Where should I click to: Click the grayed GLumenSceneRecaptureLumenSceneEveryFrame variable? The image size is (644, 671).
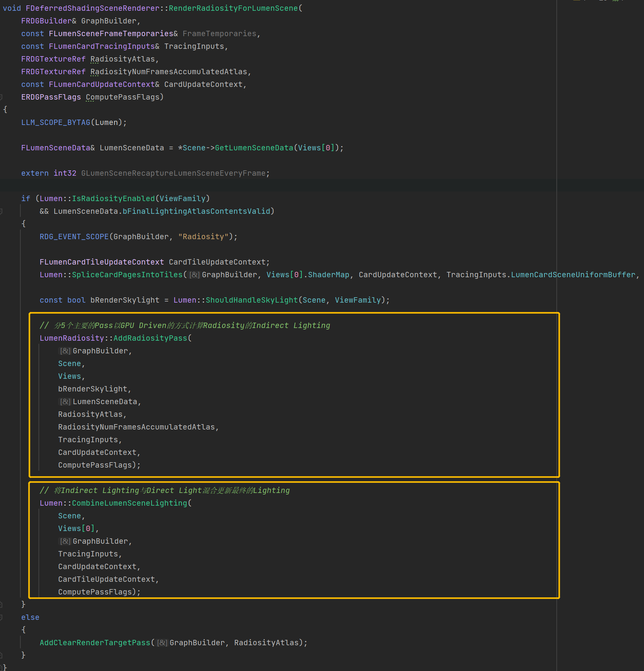pyautogui.click(x=173, y=173)
